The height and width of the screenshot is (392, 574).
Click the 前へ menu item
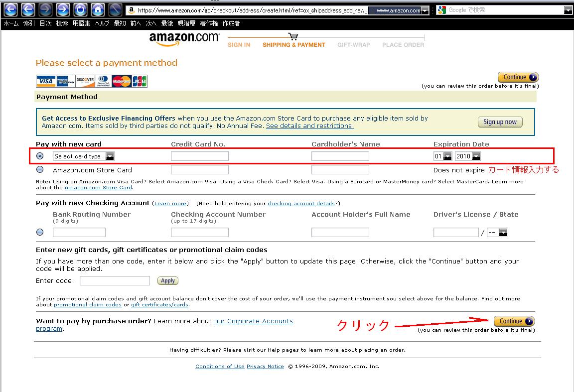(x=136, y=23)
